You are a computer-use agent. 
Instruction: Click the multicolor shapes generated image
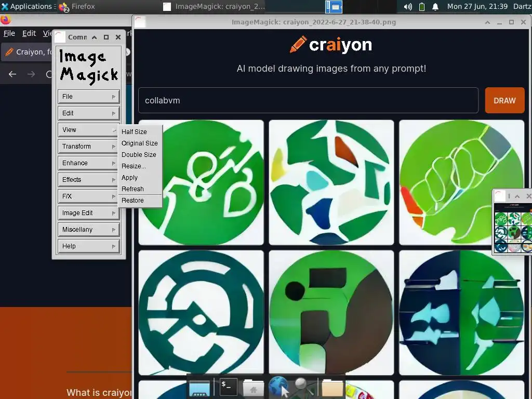tap(331, 182)
